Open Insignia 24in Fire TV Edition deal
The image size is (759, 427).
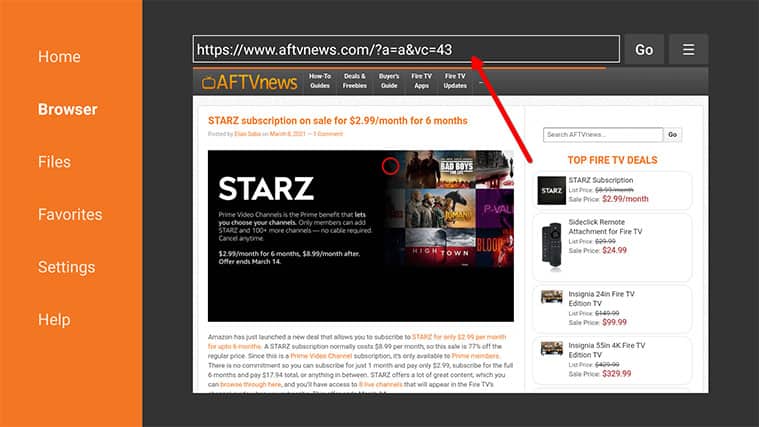pyautogui.click(x=601, y=299)
